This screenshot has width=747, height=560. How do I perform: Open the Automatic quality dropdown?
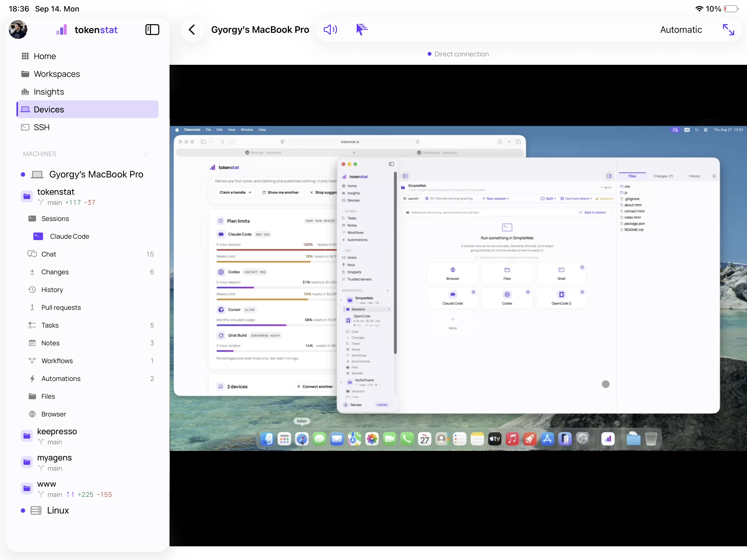[x=681, y=30]
